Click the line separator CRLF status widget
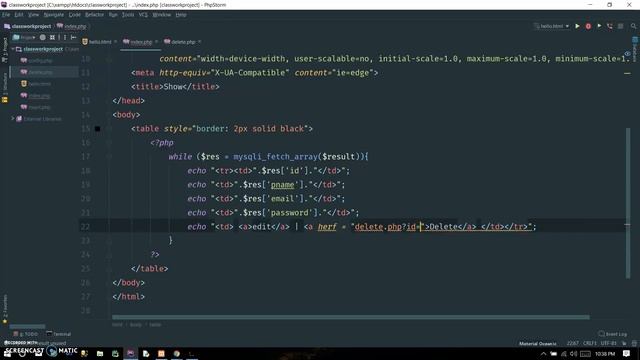 (x=590, y=343)
